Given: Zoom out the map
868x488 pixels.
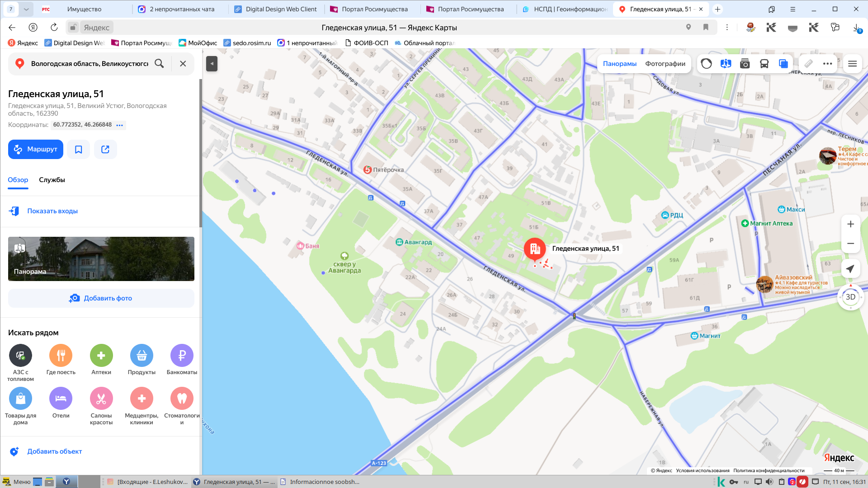Looking at the screenshot, I should coord(850,244).
